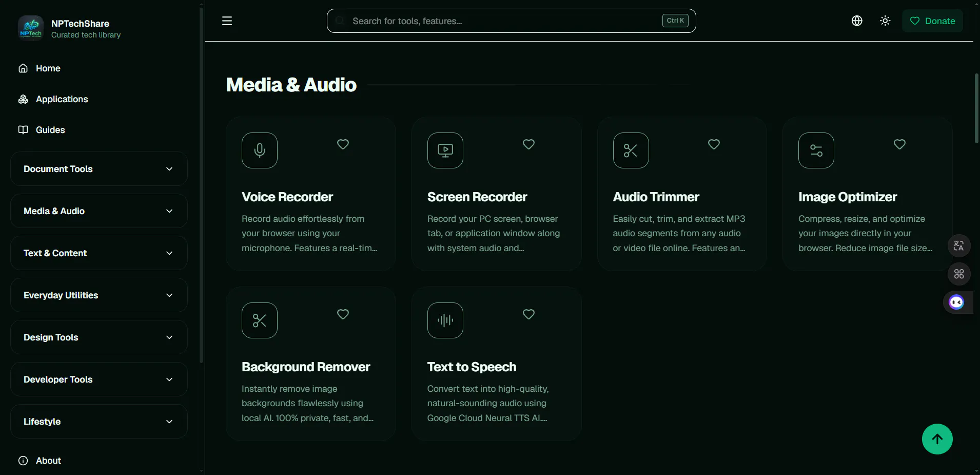
Task: Open Guides in sidebar
Action: click(50, 130)
